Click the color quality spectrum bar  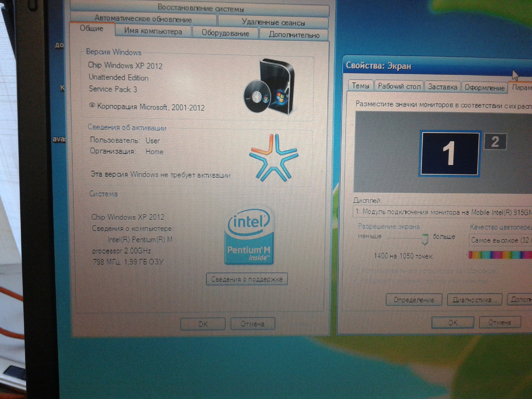(x=500, y=254)
